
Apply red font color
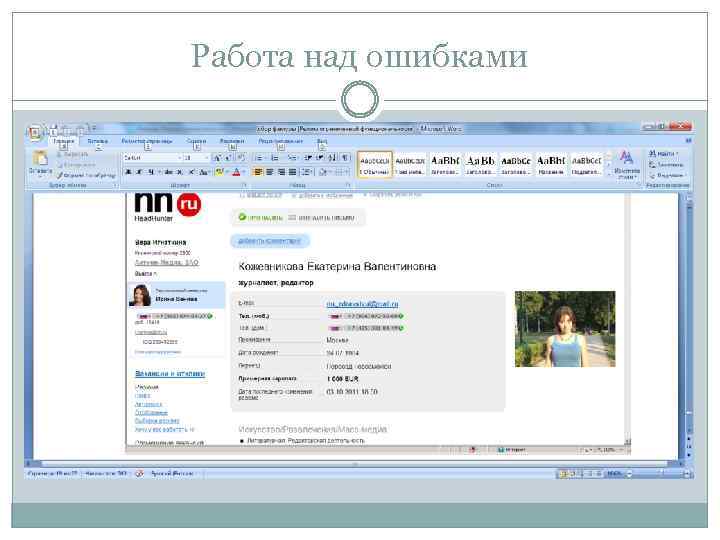236,172
